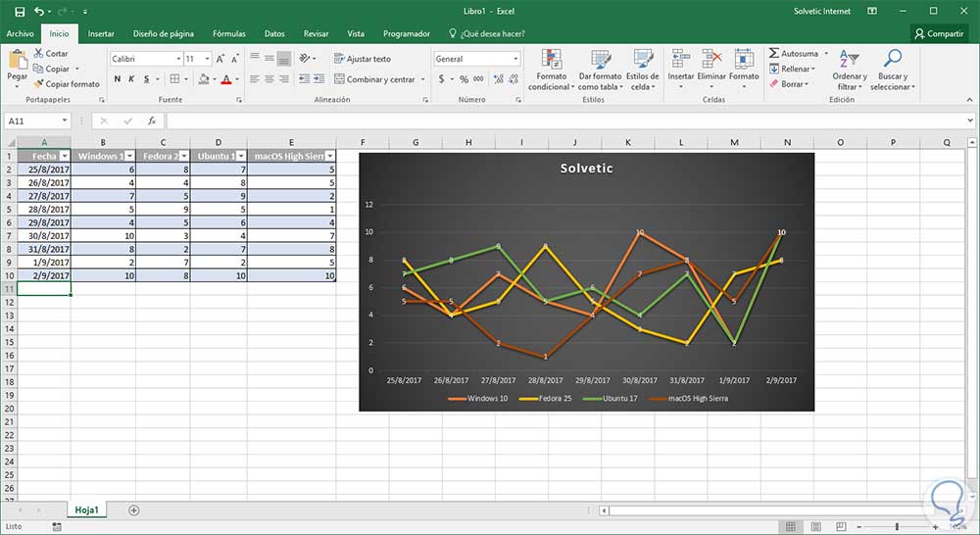The width and height of the screenshot is (980, 535).
Task: Switch to the Datos tab
Action: [274, 33]
